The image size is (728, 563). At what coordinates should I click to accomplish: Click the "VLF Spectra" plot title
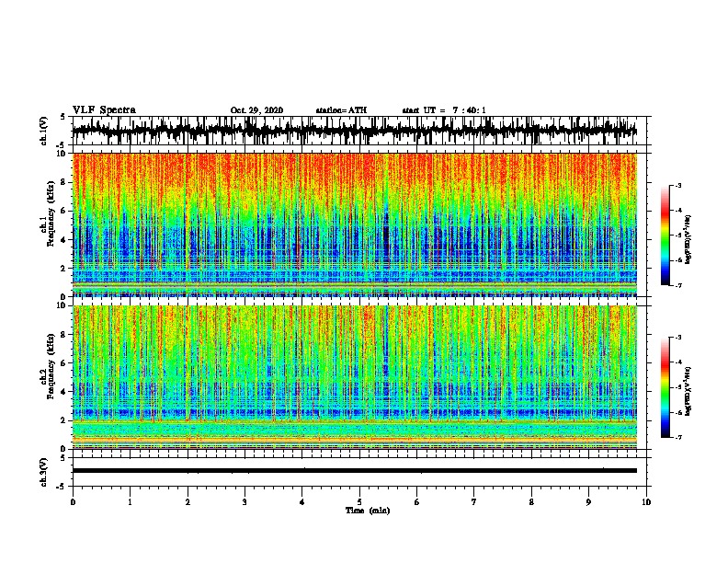(x=104, y=110)
